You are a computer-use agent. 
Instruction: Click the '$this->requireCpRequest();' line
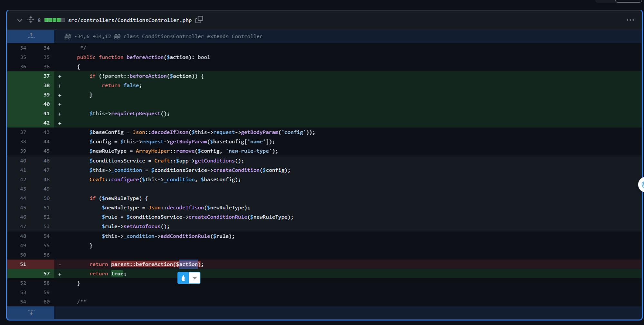click(129, 114)
